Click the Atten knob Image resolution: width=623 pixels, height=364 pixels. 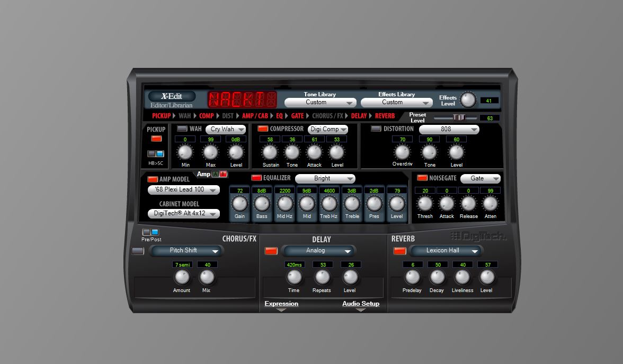click(x=491, y=204)
